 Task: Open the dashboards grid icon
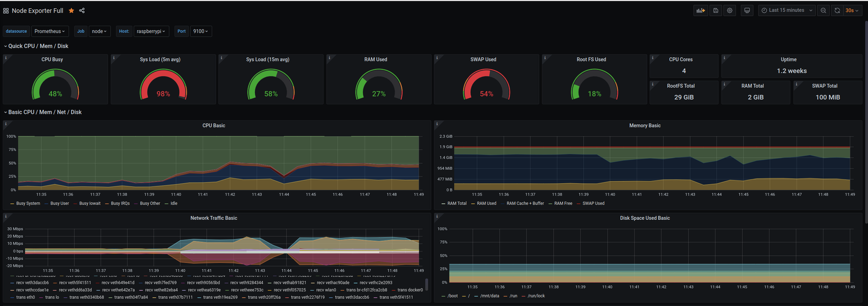[6, 10]
